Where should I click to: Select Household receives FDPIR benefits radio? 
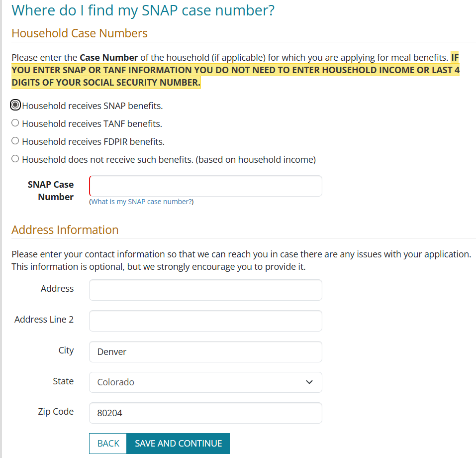pos(15,141)
